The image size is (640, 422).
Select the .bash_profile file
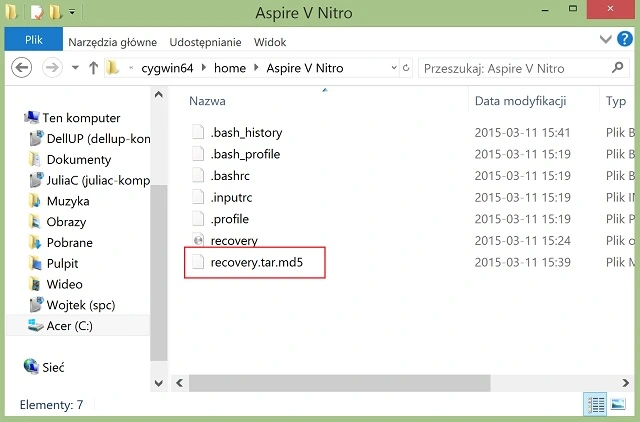click(x=245, y=154)
